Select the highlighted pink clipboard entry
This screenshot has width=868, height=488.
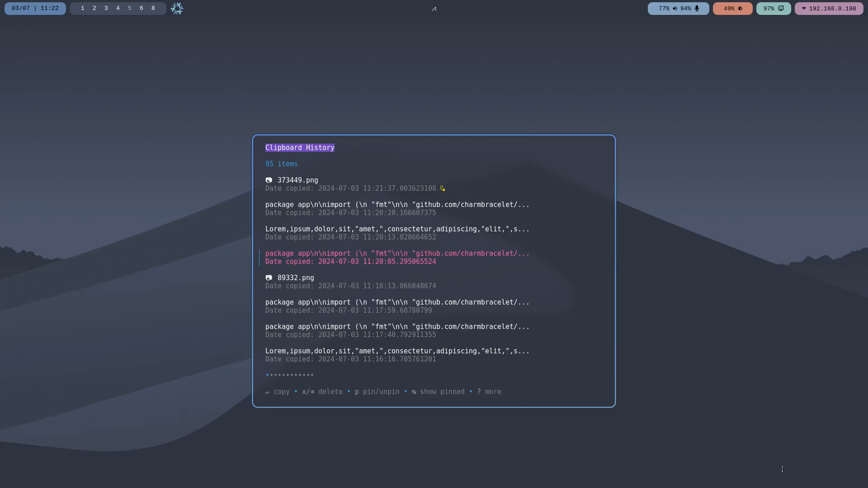coord(397,253)
